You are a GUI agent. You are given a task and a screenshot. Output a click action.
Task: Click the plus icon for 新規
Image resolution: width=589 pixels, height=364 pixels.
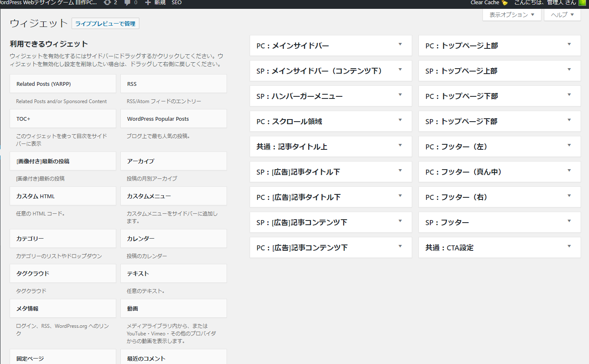click(x=147, y=3)
